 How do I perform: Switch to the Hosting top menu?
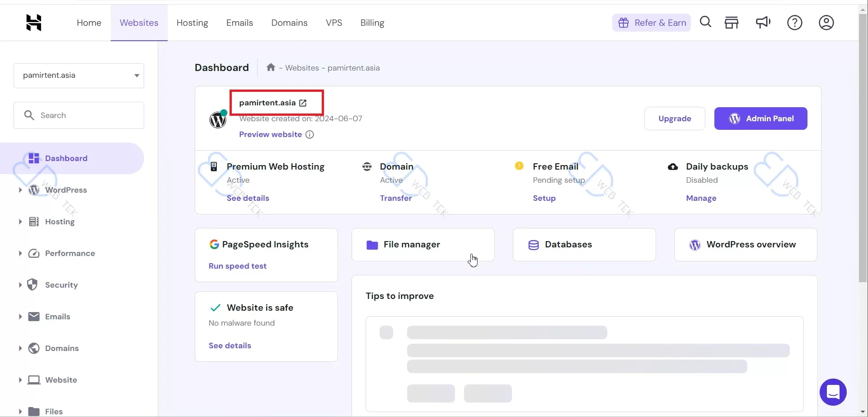click(192, 23)
